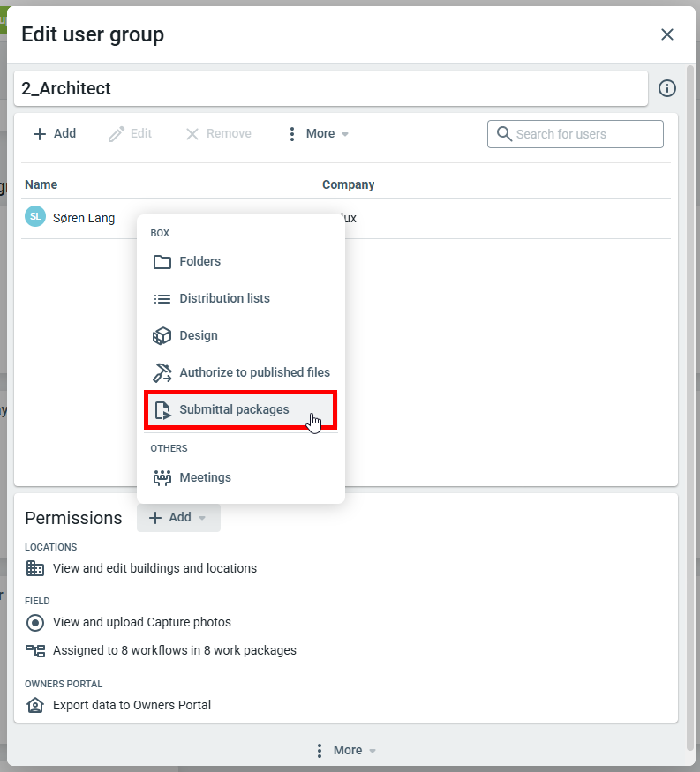The height and width of the screenshot is (772, 700).
Task: Click the Søren Lang SL avatar
Action: (35, 217)
